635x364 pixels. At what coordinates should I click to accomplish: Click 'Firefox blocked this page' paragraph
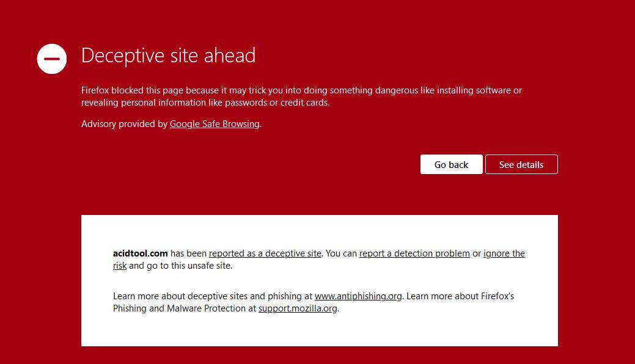[x=301, y=96]
